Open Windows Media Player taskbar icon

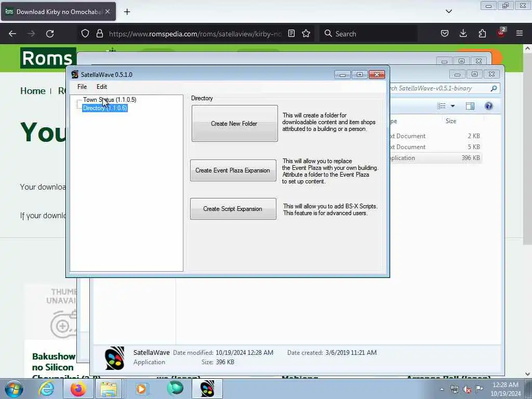pyautogui.click(x=141, y=389)
